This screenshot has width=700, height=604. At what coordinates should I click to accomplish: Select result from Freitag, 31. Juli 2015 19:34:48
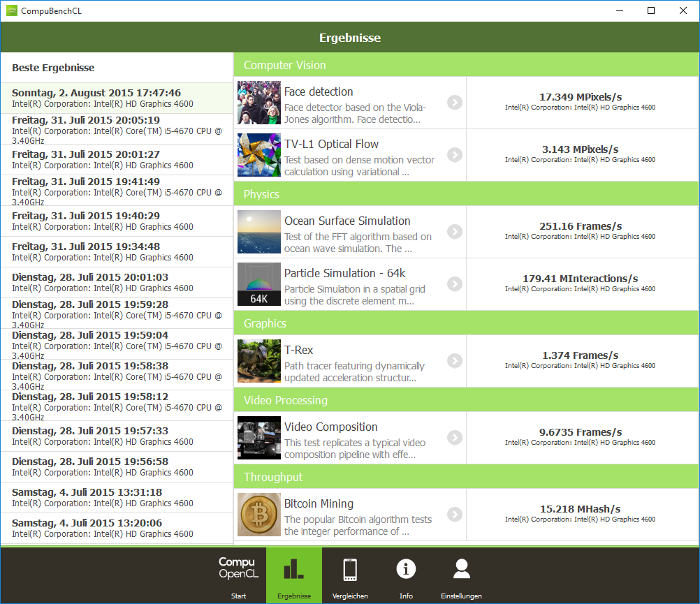pos(117,252)
